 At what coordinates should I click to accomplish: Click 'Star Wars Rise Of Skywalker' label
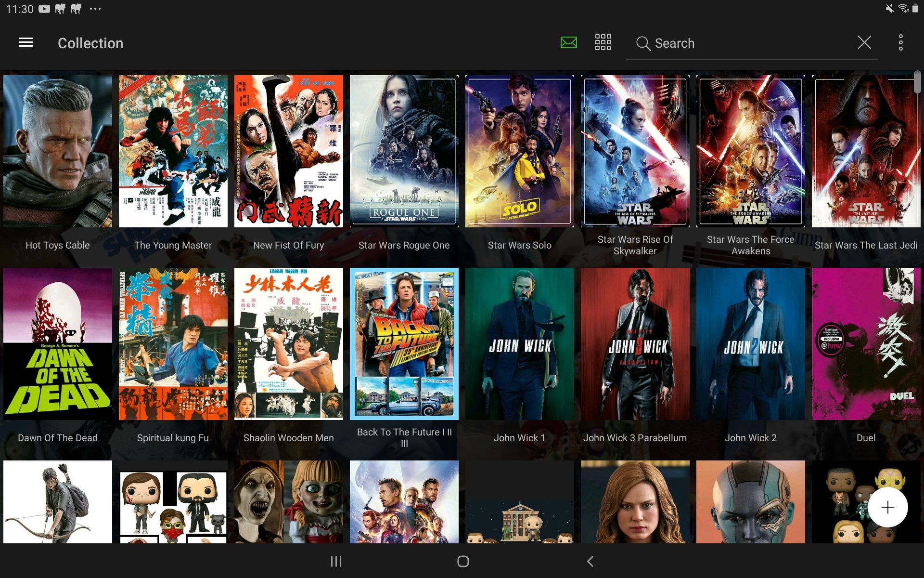point(635,245)
